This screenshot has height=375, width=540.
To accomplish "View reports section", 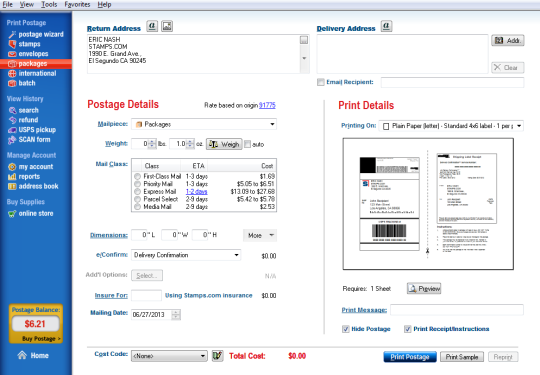I will pos(24,176).
